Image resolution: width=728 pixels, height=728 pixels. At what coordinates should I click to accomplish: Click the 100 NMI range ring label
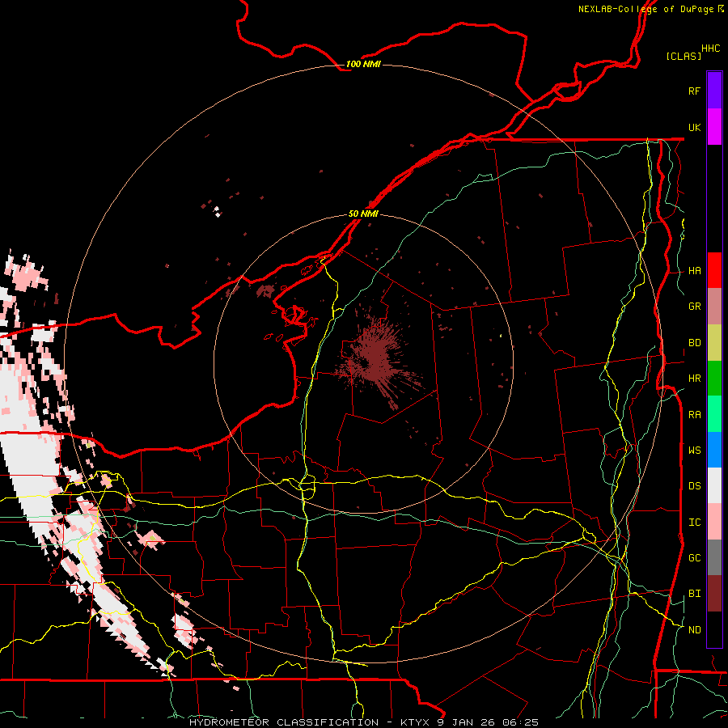363,64
